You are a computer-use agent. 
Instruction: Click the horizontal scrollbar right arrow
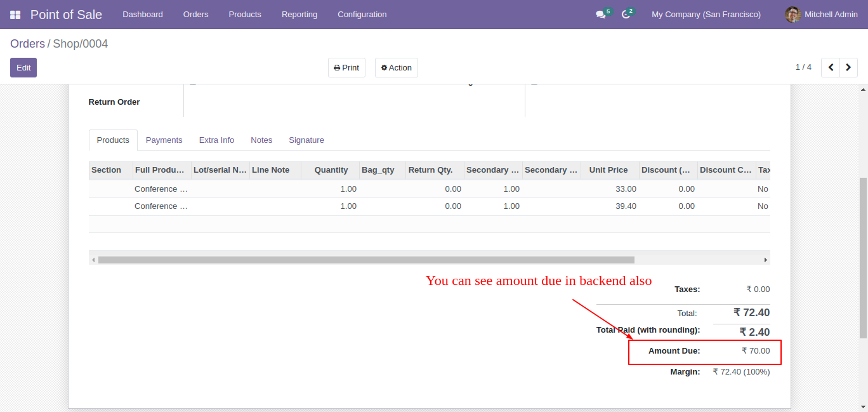765,260
